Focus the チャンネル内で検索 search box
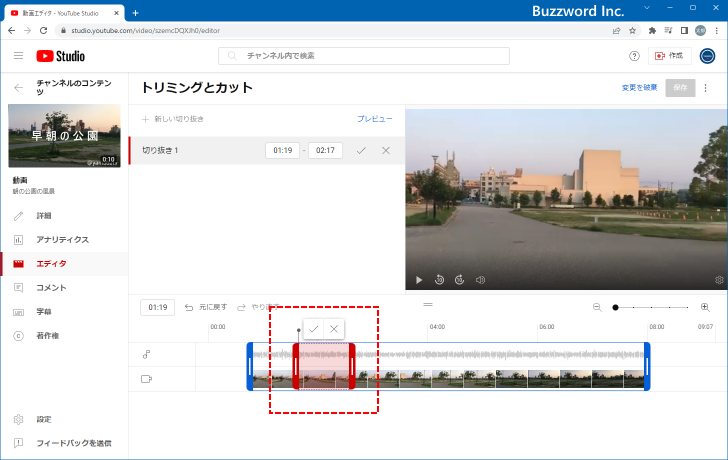Viewport: 728px width, 460px height. tap(364, 56)
